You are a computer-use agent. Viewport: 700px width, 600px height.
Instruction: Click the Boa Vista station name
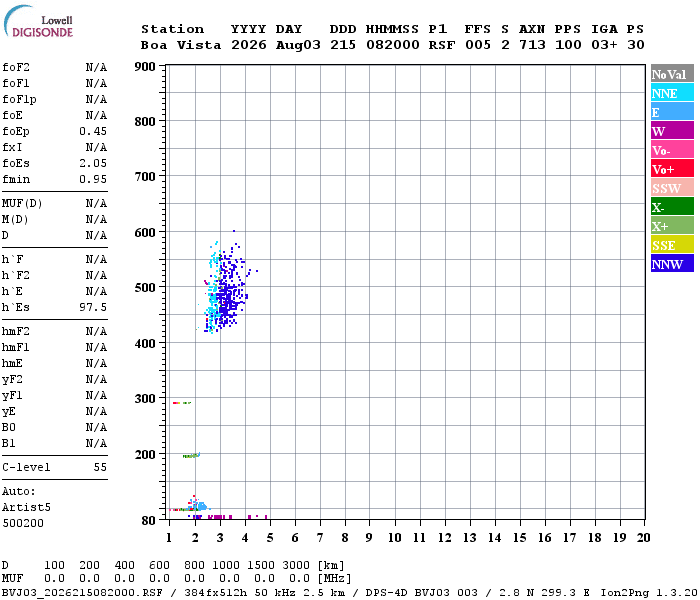click(181, 45)
